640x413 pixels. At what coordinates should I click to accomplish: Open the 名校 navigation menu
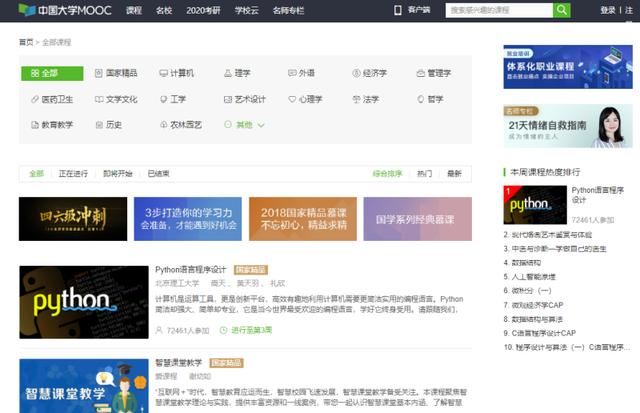click(164, 11)
